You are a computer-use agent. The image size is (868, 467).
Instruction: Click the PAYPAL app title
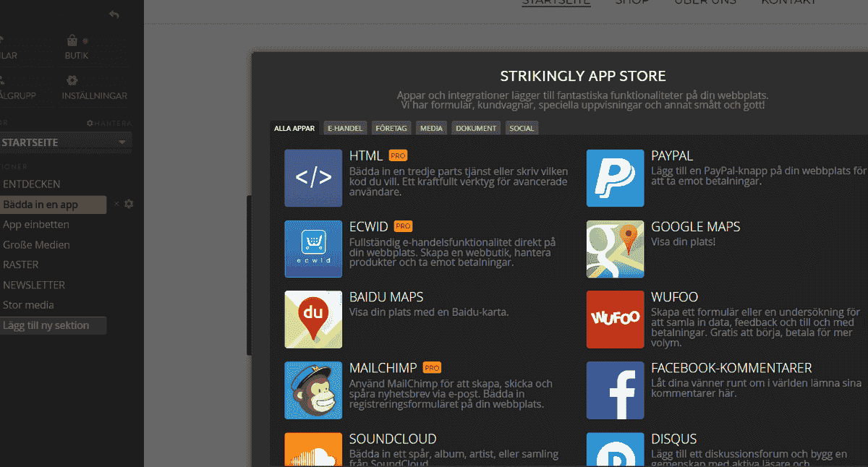(672, 155)
